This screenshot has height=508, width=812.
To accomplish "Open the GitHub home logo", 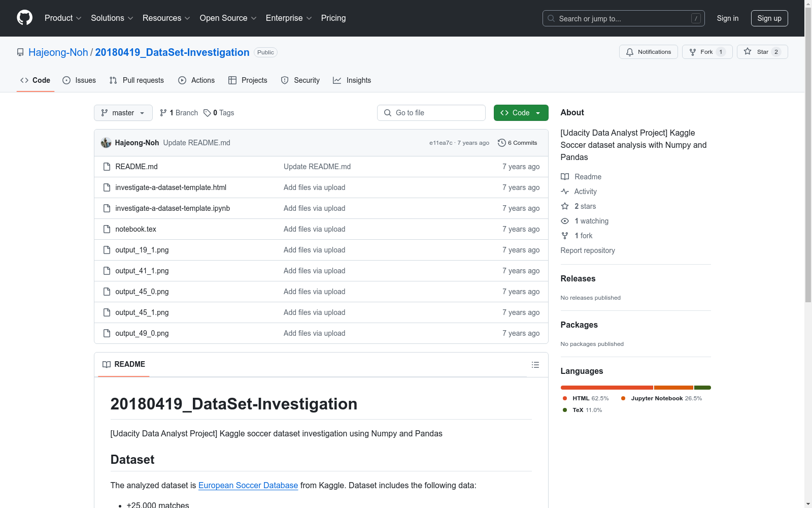I will click(24, 18).
